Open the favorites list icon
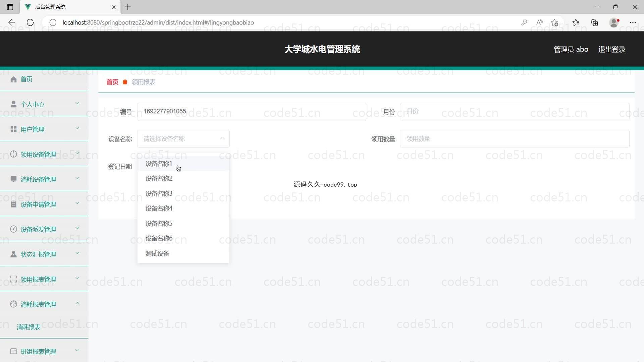The width and height of the screenshot is (644, 362). (x=576, y=22)
